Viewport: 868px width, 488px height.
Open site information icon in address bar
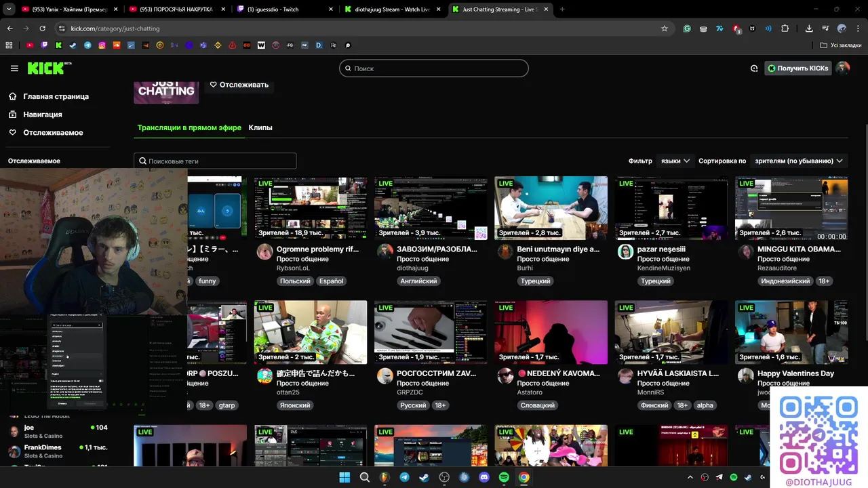coord(62,28)
